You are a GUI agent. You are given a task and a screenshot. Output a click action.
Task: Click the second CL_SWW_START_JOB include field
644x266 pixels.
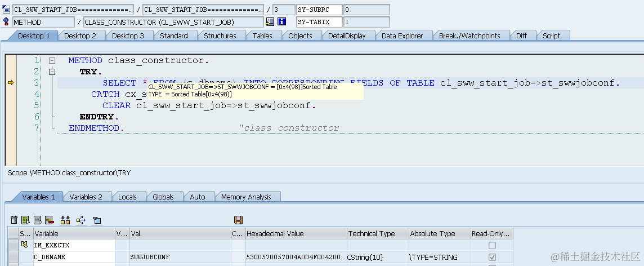click(203, 9)
